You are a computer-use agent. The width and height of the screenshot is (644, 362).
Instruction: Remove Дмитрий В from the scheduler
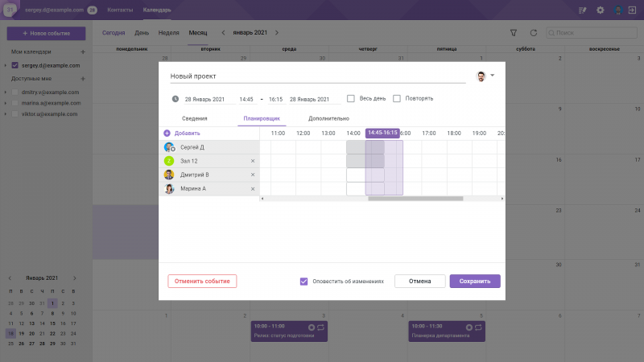(x=252, y=175)
